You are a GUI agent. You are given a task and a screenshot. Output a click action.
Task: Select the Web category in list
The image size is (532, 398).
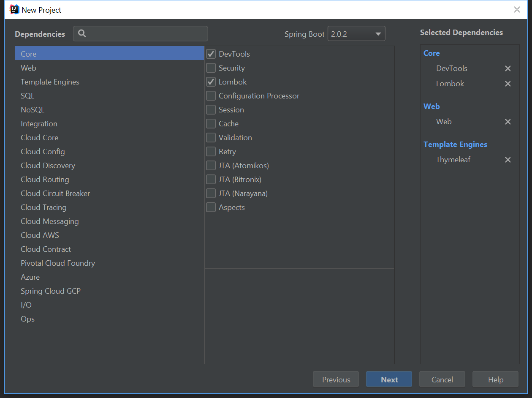click(x=109, y=68)
